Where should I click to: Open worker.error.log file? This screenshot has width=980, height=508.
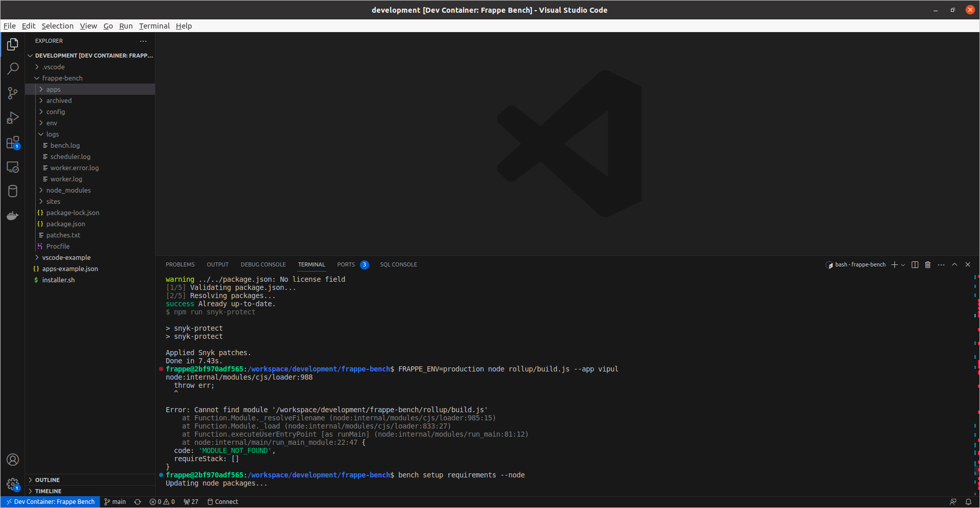coord(90,168)
